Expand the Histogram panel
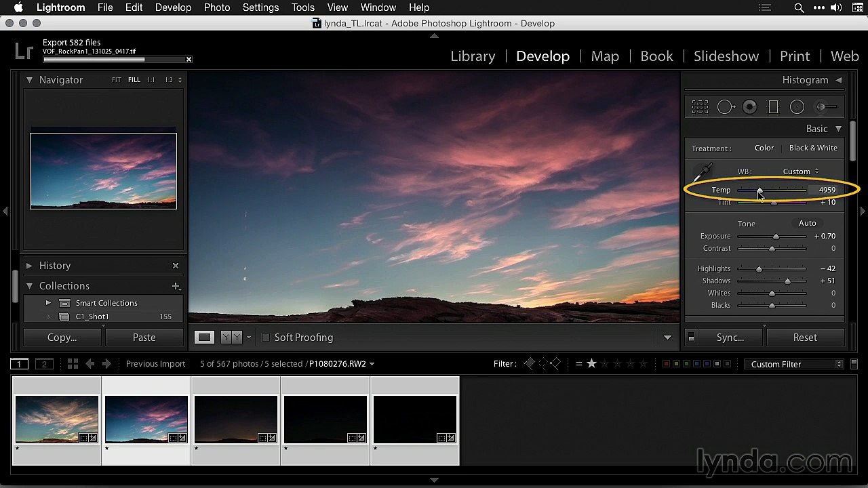Image resolution: width=868 pixels, height=488 pixels. 838,80
